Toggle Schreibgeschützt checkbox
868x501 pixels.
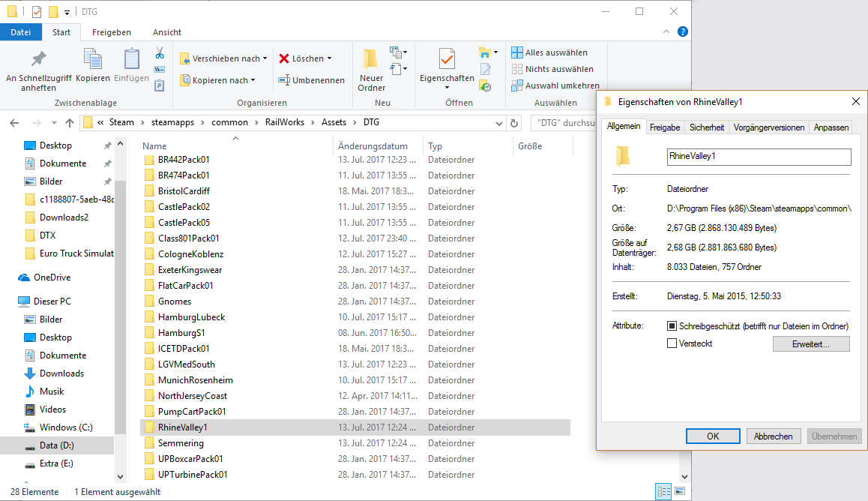coord(672,326)
